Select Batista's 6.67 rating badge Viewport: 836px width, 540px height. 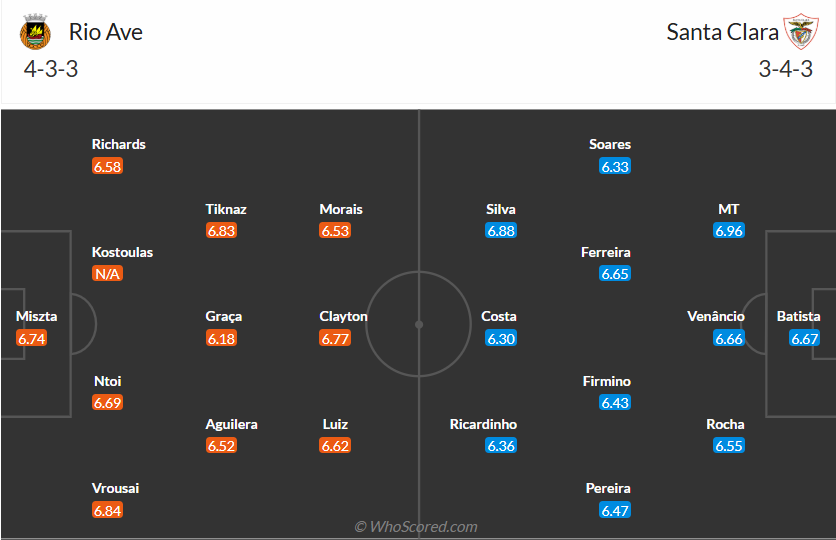click(x=805, y=338)
